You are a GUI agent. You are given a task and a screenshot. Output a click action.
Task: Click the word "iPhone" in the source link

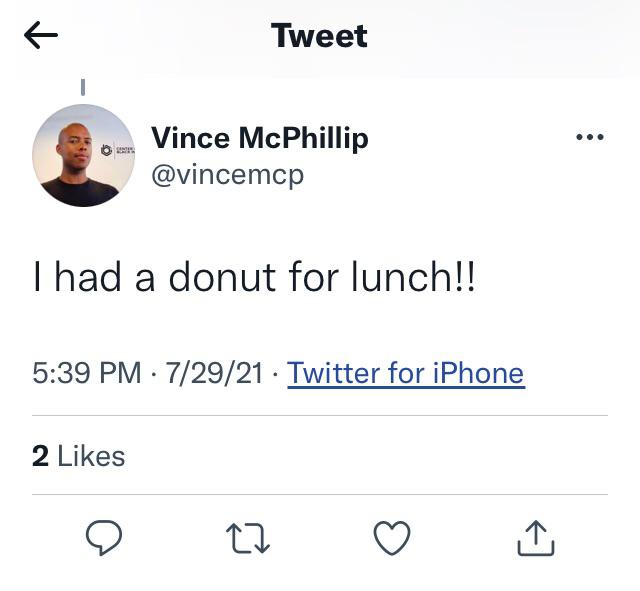(478, 374)
